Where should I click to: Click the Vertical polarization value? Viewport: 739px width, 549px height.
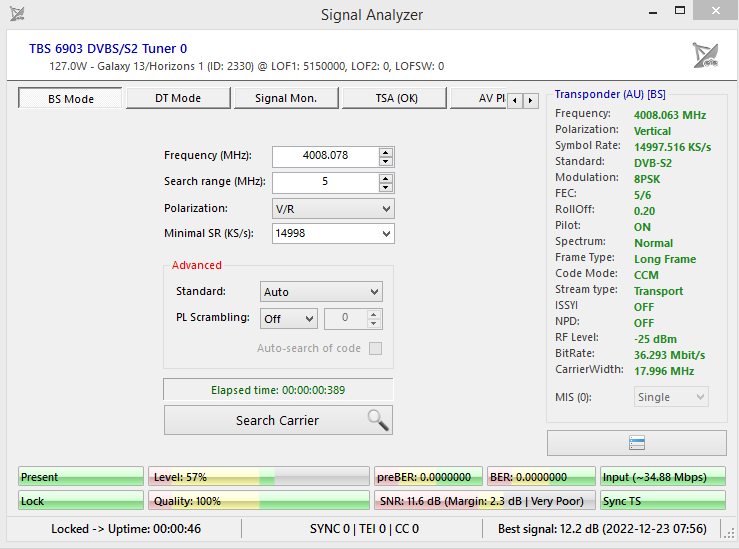coord(652,131)
